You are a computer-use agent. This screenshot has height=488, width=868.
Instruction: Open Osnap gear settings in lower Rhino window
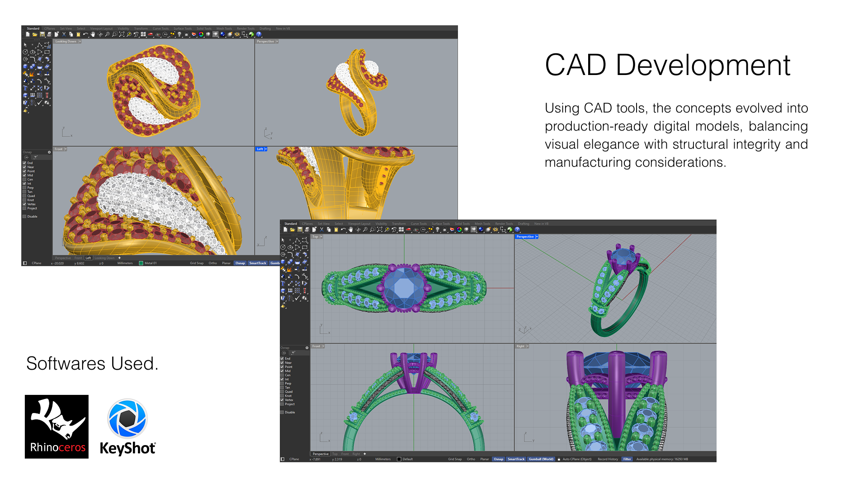click(x=307, y=347)
